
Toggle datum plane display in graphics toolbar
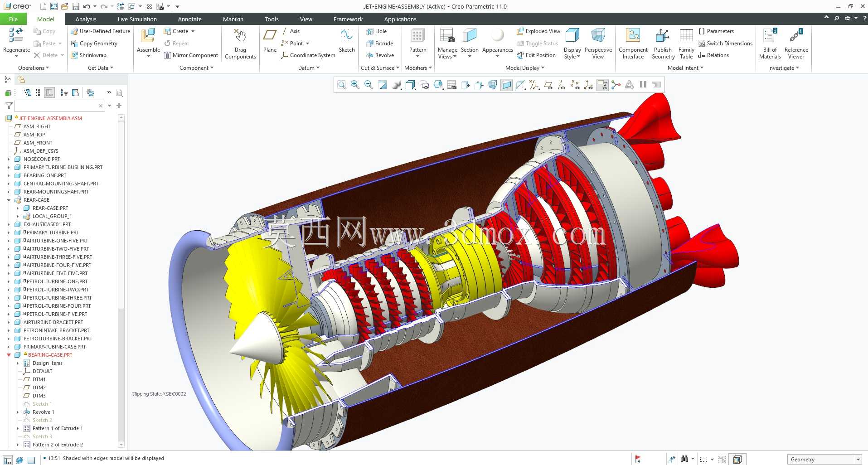click(548, 85)
